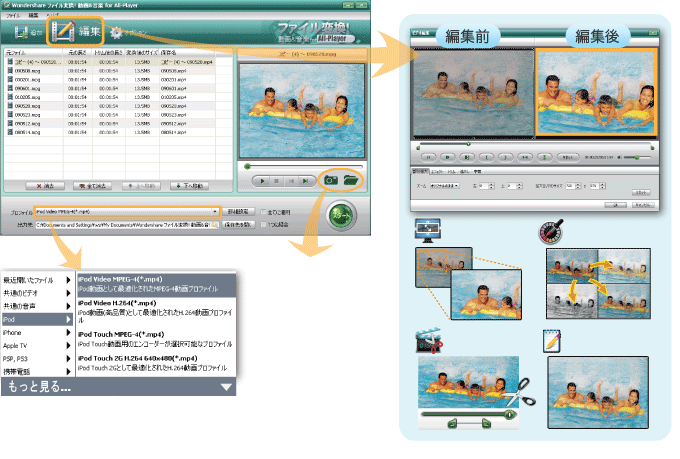Click the green スタート start button

coord(341,215)
